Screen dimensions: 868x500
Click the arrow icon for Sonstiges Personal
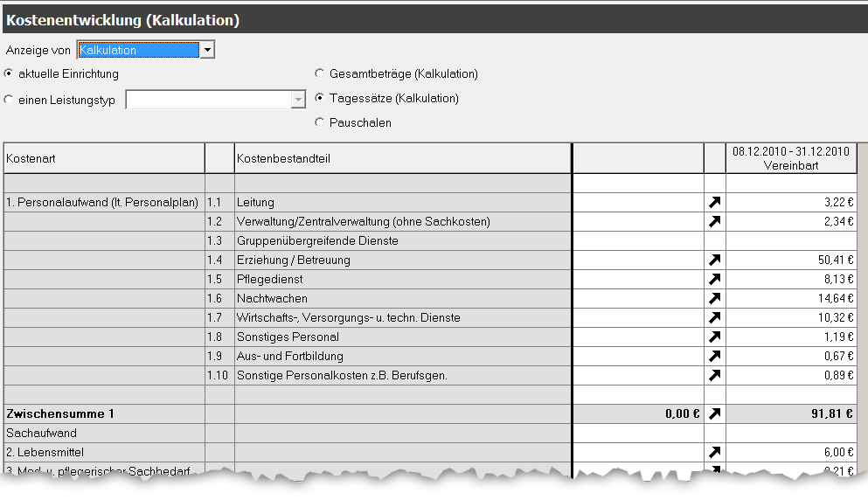714,337
